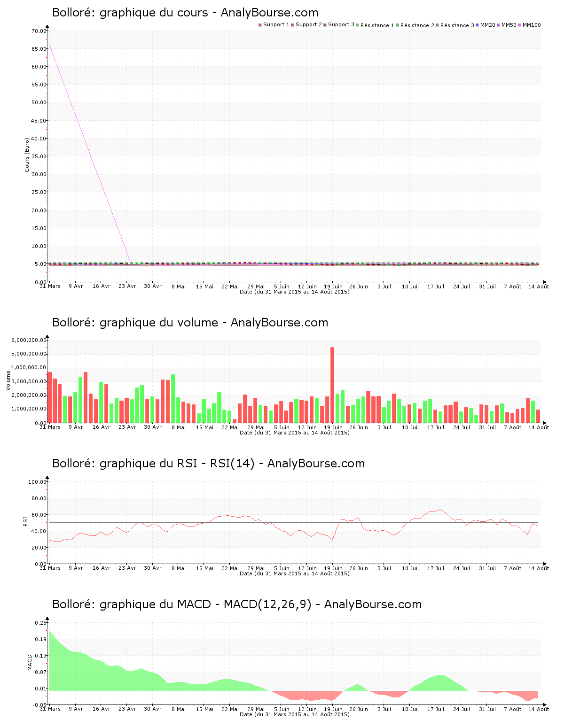Image resolution: width=564 pixels, height=728 pixels.
Task: Click '14 Août' tick under MACD chart
Action: point(538,709)
